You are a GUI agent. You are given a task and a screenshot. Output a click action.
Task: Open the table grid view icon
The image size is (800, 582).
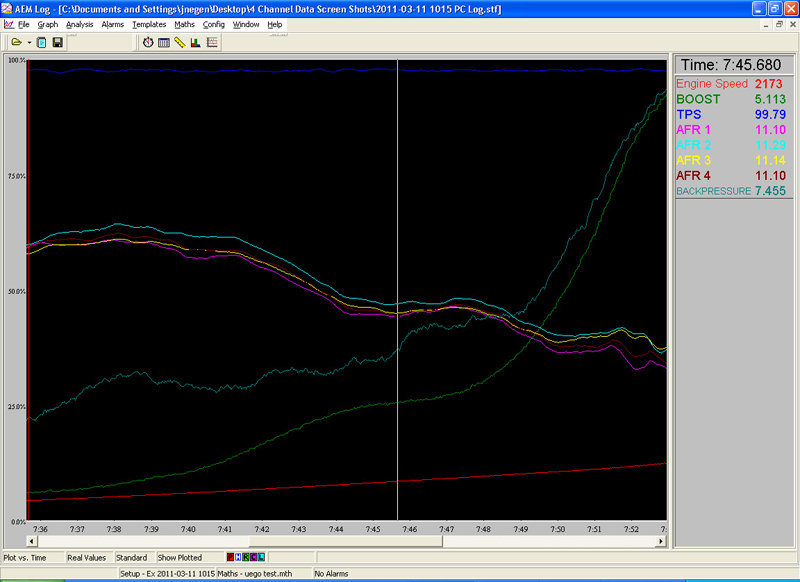pos(164,43)
